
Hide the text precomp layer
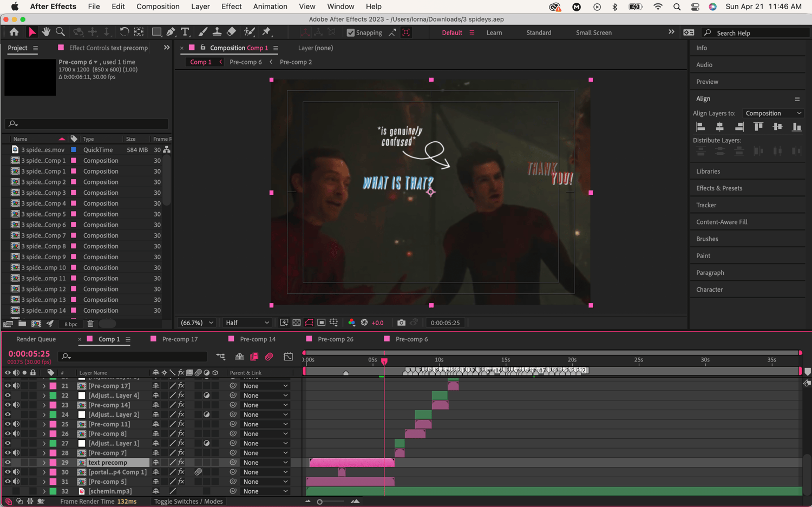click(8, 463)
